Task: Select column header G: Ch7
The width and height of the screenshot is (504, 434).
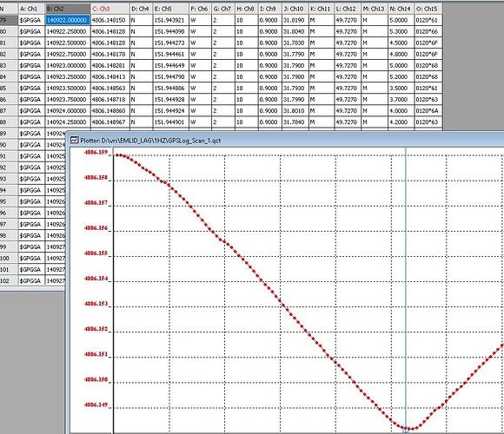Action: [x=223, y=9]
